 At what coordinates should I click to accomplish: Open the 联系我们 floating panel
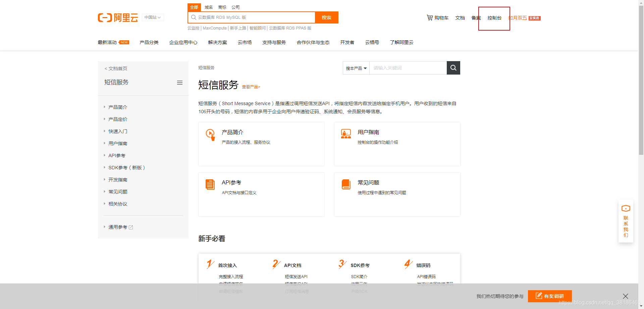coord(626,222)
